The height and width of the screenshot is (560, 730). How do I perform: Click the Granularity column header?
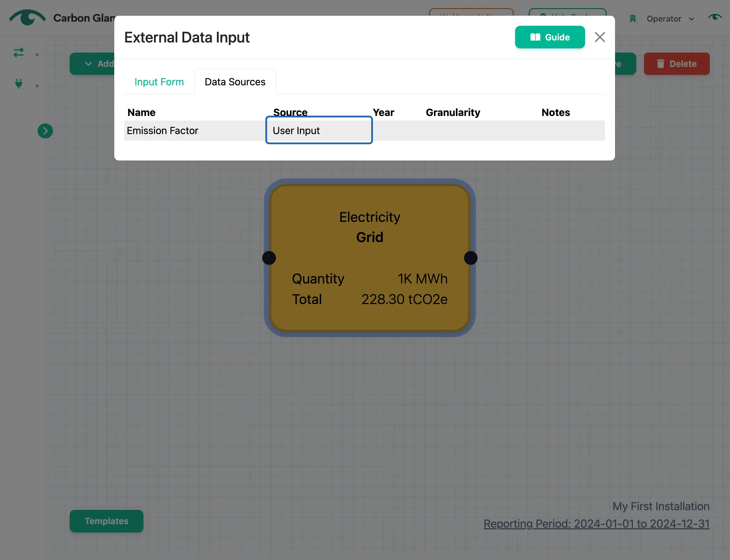453,112
